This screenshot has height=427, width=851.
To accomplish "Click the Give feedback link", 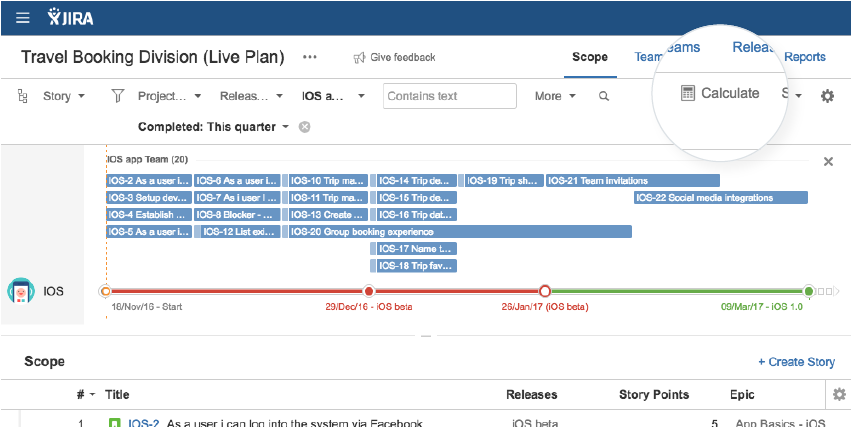I will click(x=394, y=58).
